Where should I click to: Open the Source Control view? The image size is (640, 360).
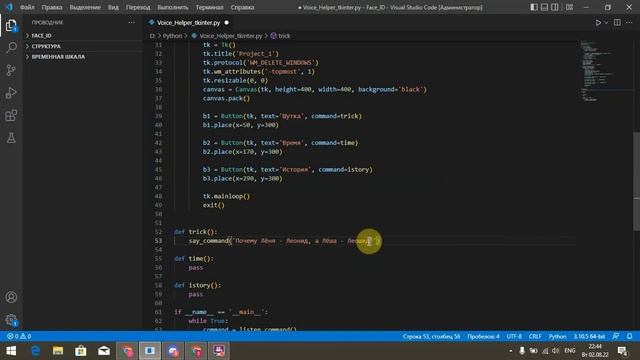click(x=11, y=70)
